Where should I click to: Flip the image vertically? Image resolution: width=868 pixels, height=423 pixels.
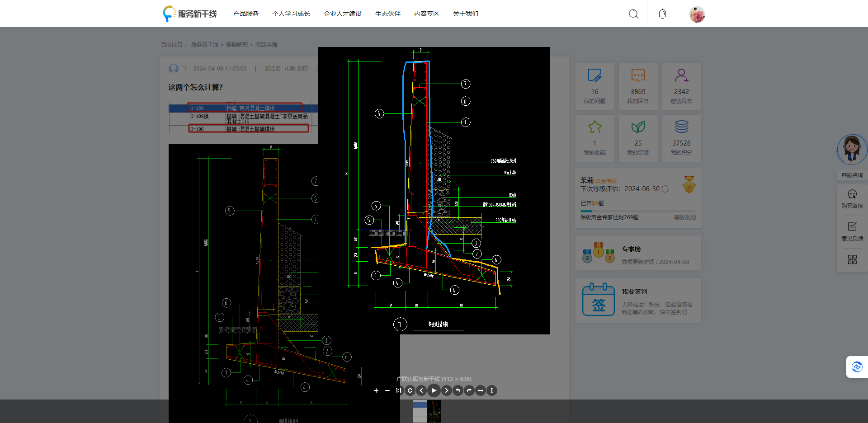(x=492, y=390)
